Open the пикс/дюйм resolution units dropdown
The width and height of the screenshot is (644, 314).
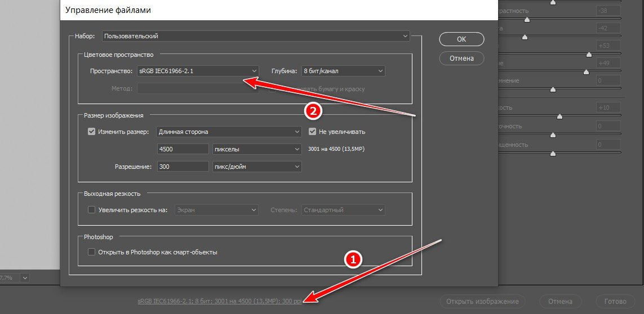(x=257, y=167)
